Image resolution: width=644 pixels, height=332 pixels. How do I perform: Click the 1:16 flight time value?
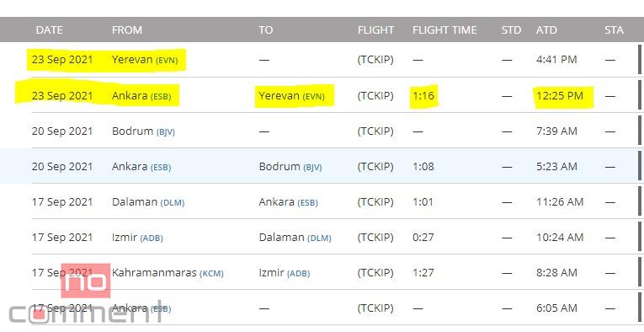pyautogui.click(x=423, y=96)
